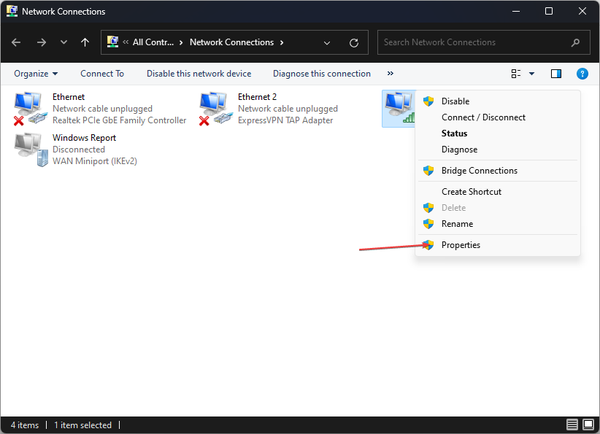Click Disable this network device
600x434 pixels.
pos(199,73)
